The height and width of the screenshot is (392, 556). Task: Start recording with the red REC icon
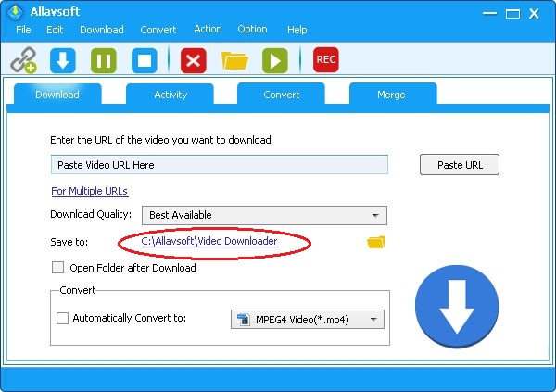click(x=326, y=59)
